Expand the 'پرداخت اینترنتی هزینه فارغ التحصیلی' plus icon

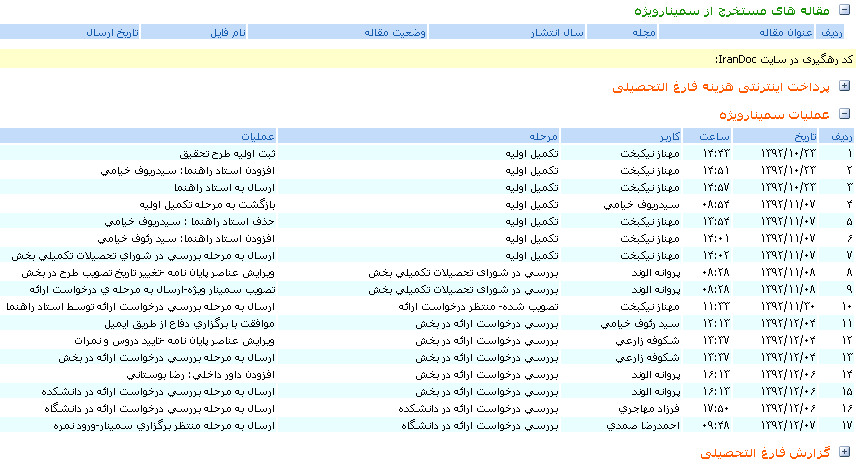pos(844,86)
